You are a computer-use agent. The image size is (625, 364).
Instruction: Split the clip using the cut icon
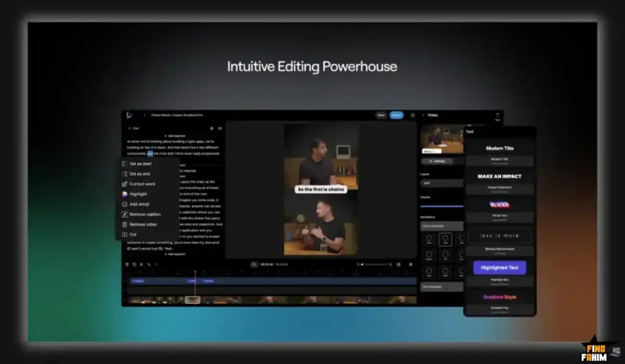click(142, 264)
